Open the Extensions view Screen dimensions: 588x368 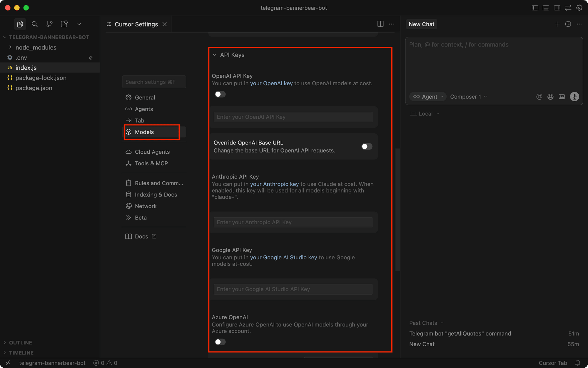coord(64,24)
